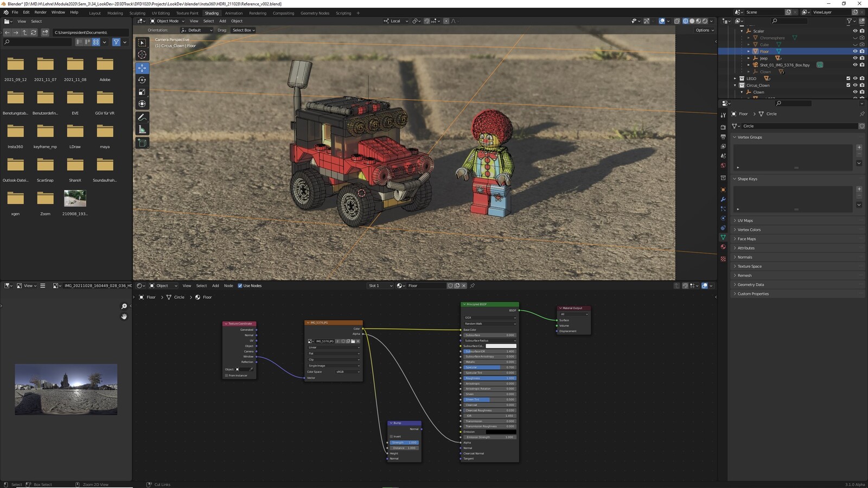Select the Annotate tool
The height and width of the screenshot is (488, 868).
tap(142, 117)
